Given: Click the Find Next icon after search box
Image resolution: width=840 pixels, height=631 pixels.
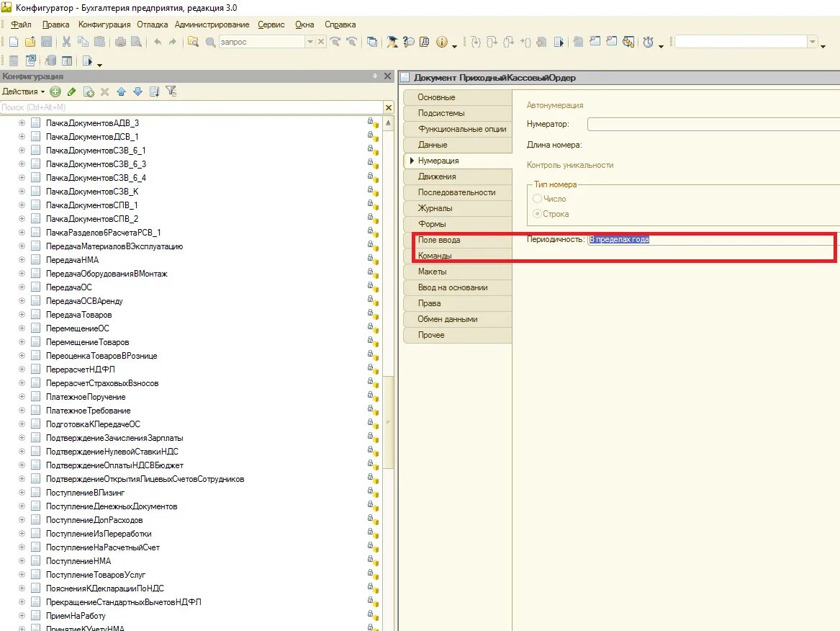Looking at the screenshot, I should pyautogui.click(x=335, y=42).
